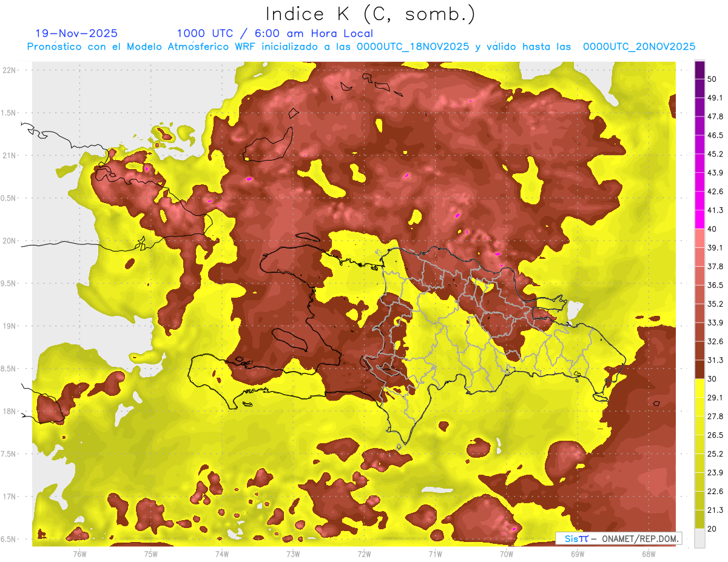Image resolution: width=728 pixels, height=562 pixels.
Task: Click the "70W" longitude label
Action: point(507,554)
